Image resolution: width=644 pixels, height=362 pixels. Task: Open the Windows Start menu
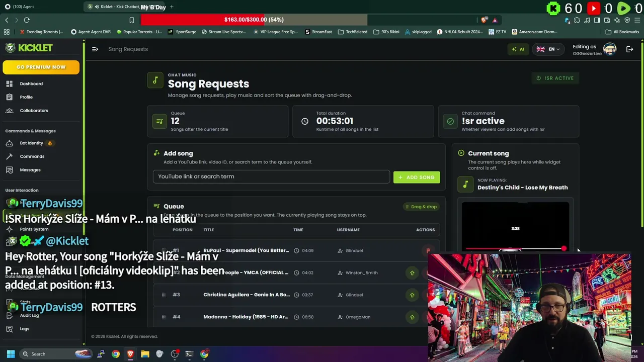(11, 354)
